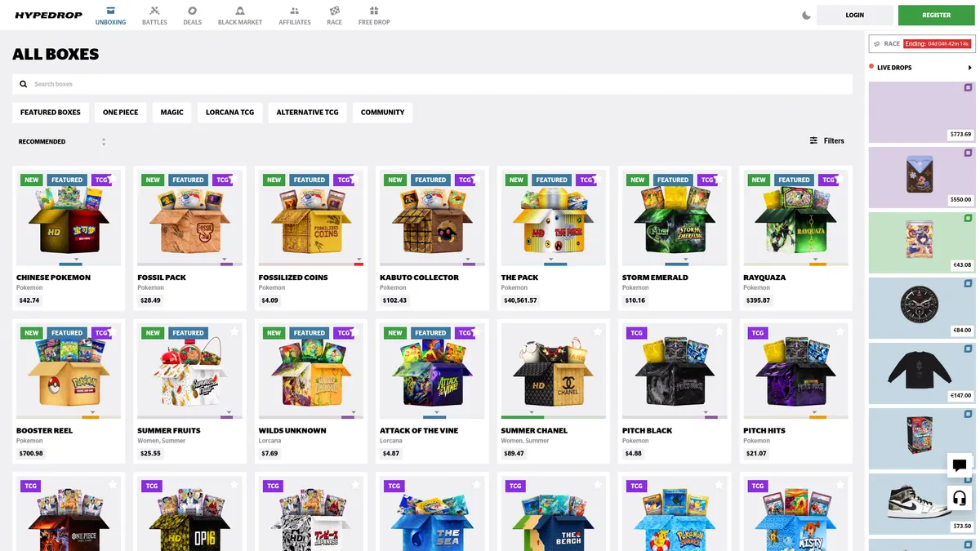This screenshot has height=551, width=980.
Task: Open the Black Market page
Action: tap(240, 16)
